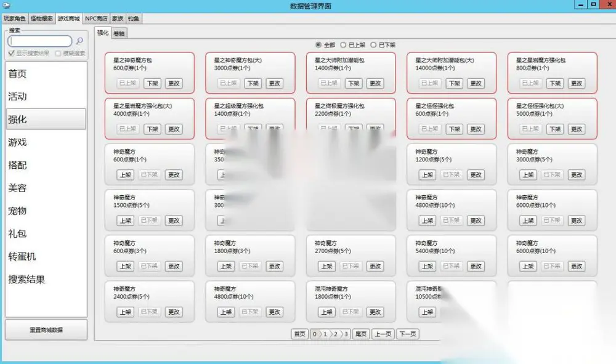Viewport: 616px width, 364px height.
Task: Click 更改 on the 神奇魔方 2700点券(5个) card
Action: click(x=375, y=266)
